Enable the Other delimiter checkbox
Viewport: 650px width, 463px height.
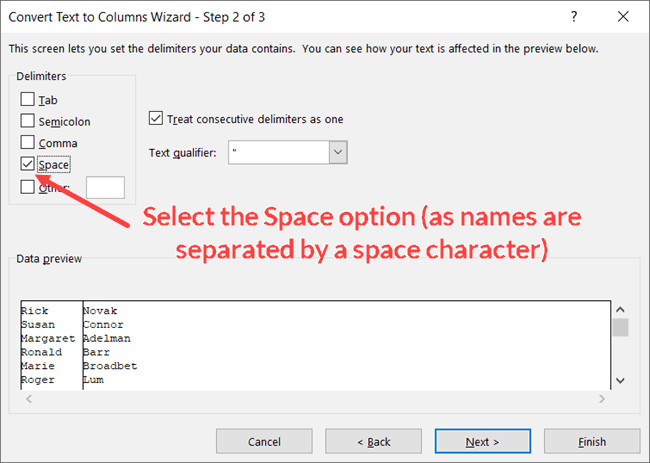click(x=28, y=186)
